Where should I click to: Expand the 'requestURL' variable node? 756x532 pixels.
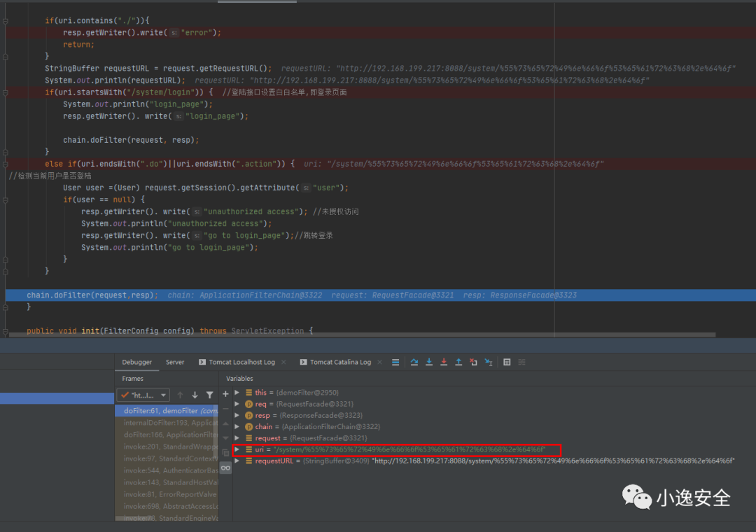pos(237,461)
